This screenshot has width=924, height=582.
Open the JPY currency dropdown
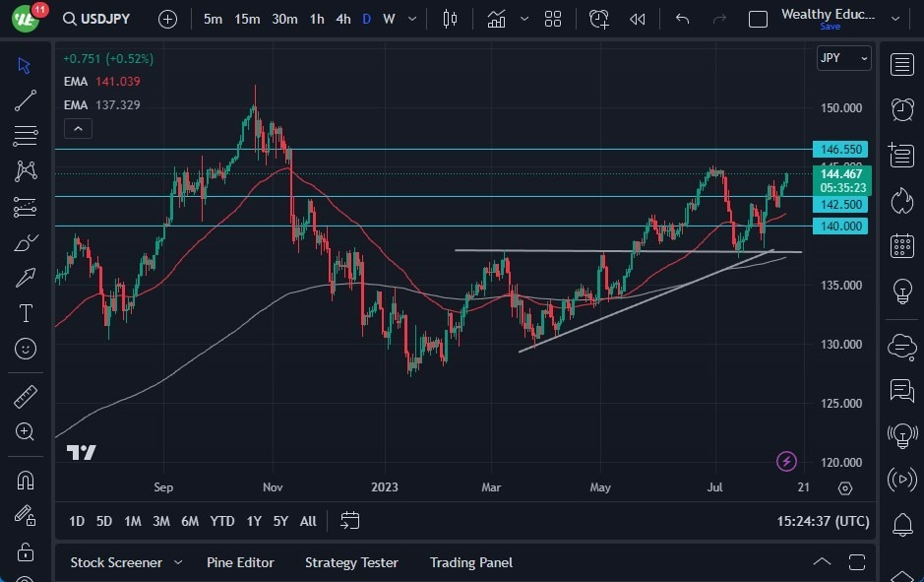point(843,58)
